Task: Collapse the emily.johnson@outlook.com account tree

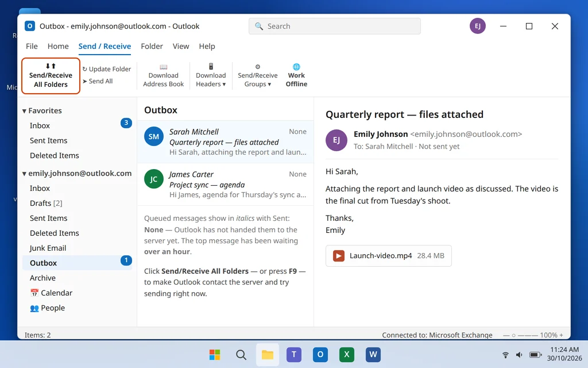Action: (x=24, y=174)
